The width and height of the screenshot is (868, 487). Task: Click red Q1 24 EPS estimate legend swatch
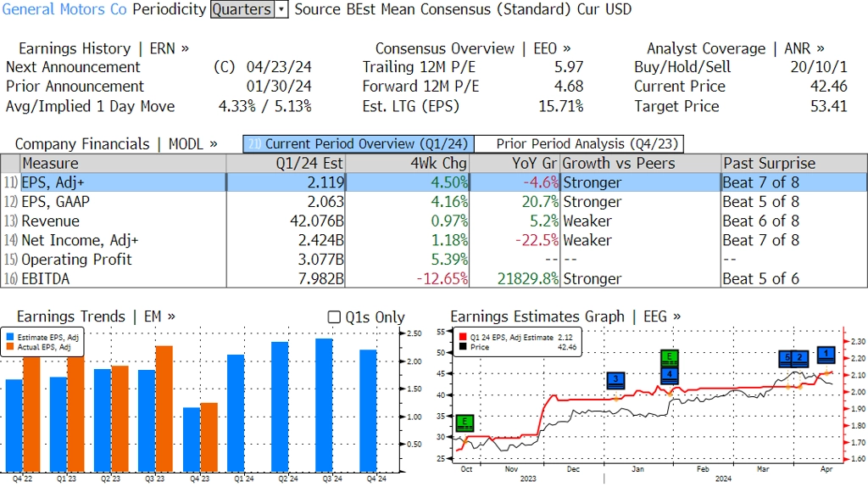coord(463,337)
